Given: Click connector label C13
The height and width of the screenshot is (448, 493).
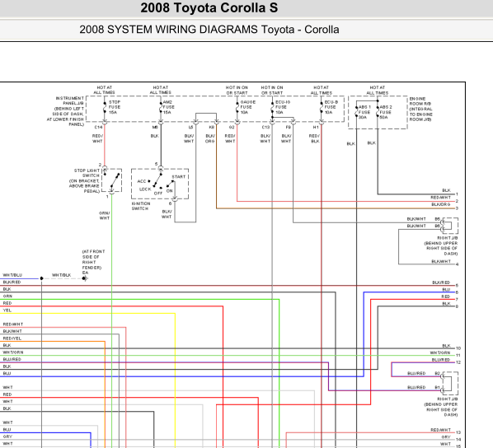Looking at the screenshot, I should tap(265, 128).
